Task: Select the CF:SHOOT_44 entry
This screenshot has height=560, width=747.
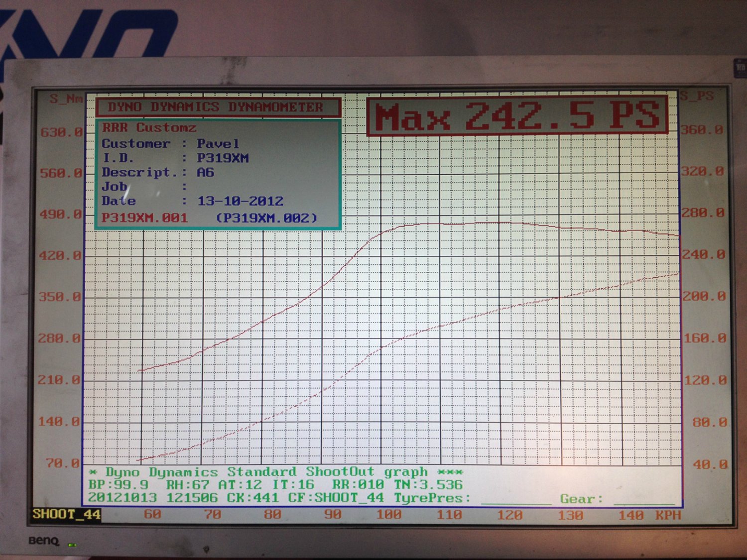Action: coord(336,498)
